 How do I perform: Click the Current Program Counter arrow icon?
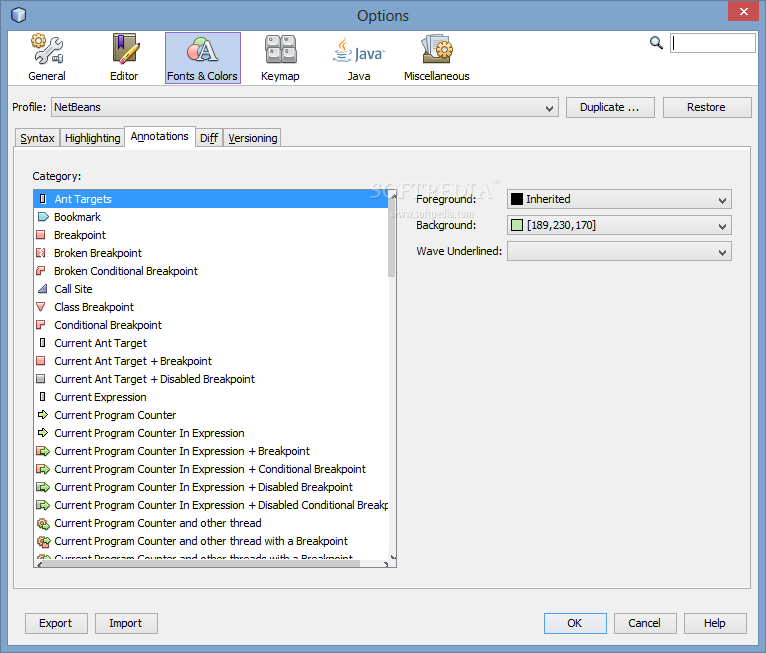click(x=43, y=415)
